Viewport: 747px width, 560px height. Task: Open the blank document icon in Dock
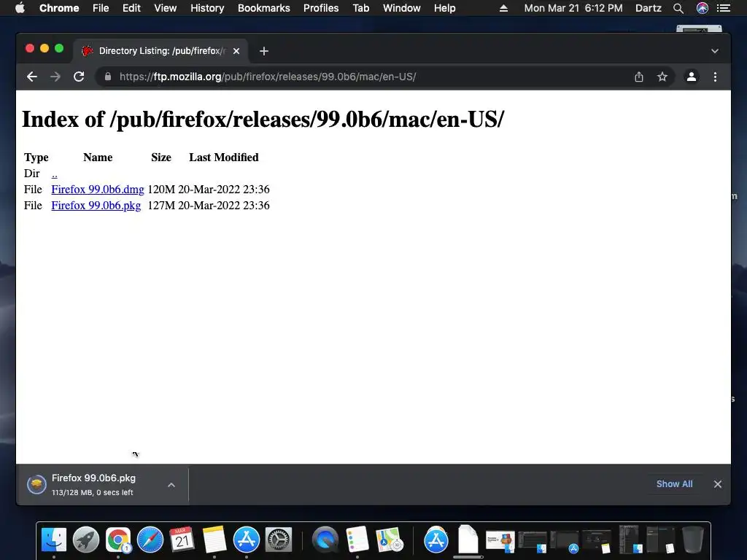(468, 539)
